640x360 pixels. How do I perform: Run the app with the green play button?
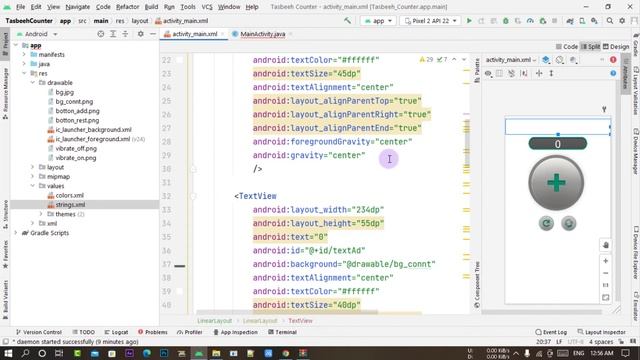click(469, 20)
